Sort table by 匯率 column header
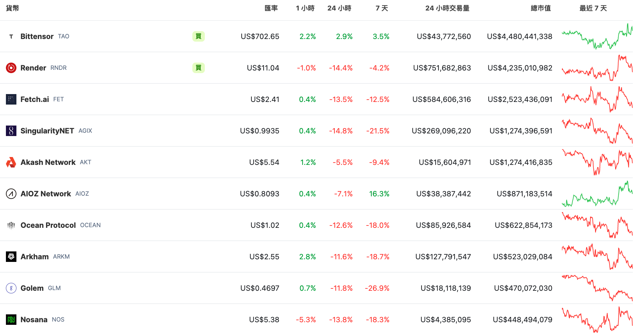The width and height of the screenshot is (644, 335). [271, 8]
